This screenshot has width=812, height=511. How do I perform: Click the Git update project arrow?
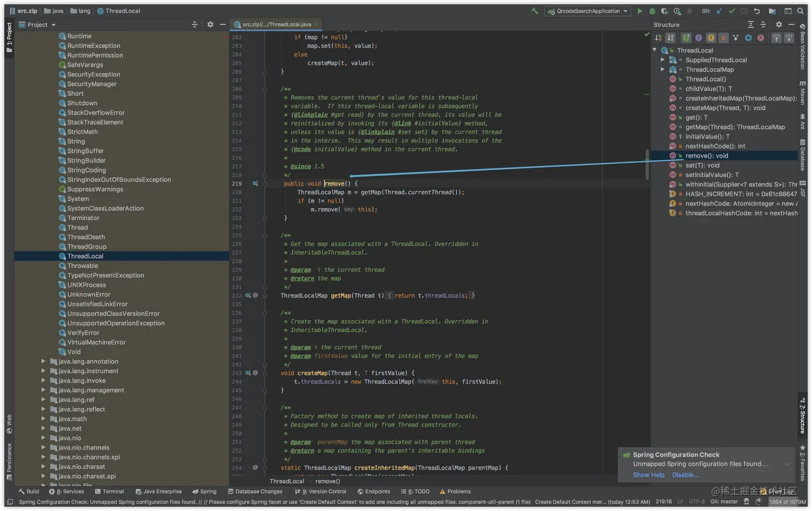coord(719,11)
